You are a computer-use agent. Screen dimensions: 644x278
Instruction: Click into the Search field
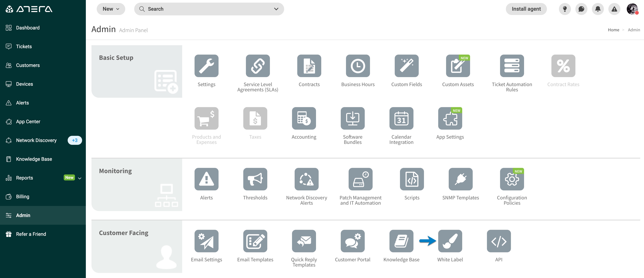click(209, 9)
